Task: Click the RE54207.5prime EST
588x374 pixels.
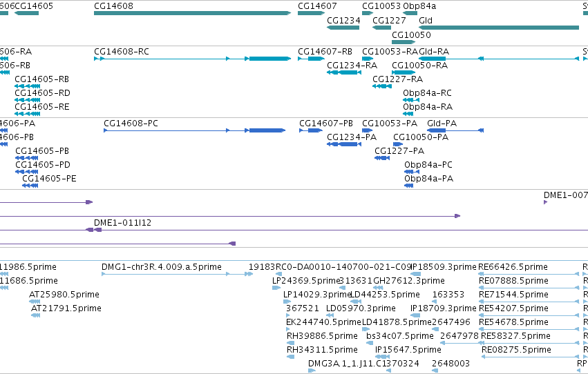Action: tap(529, 315)
